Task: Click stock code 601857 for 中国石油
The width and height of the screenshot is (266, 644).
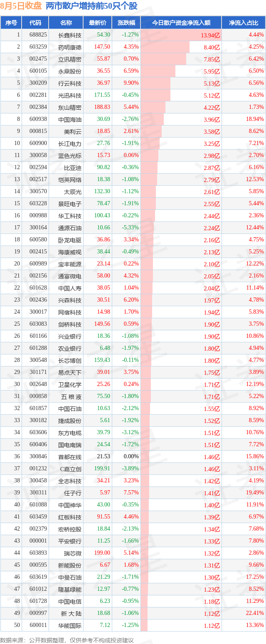Action: pyautogui.click(x=38, y=408)
